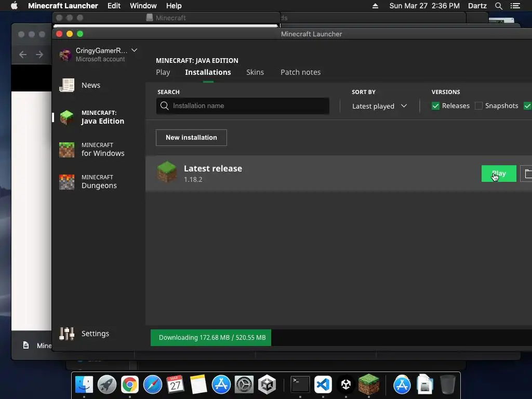Toggle the Releases checkbox
This screenshot has width=532, height=399.
coord(436,106)
